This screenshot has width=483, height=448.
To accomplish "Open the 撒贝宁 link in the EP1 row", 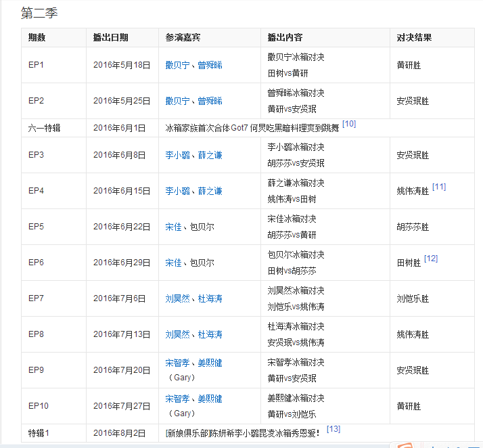I will coord(177,65).
